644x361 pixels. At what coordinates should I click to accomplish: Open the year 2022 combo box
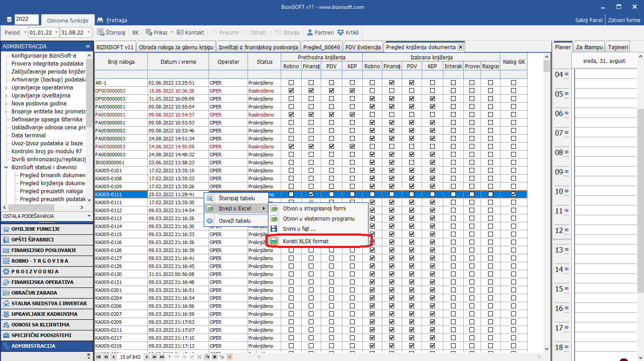(27, 19)
